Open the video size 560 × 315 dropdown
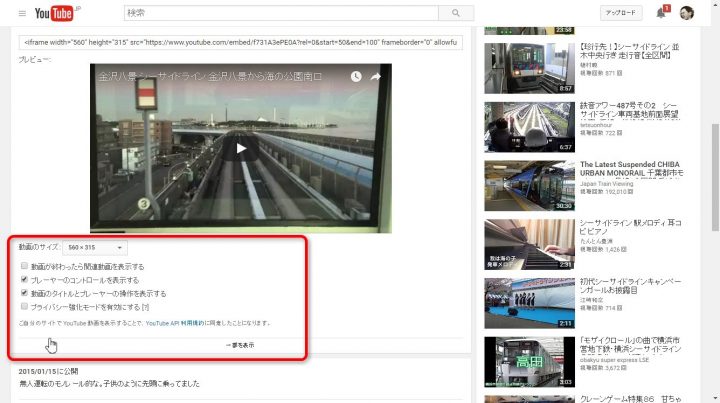 click(95, 247)
